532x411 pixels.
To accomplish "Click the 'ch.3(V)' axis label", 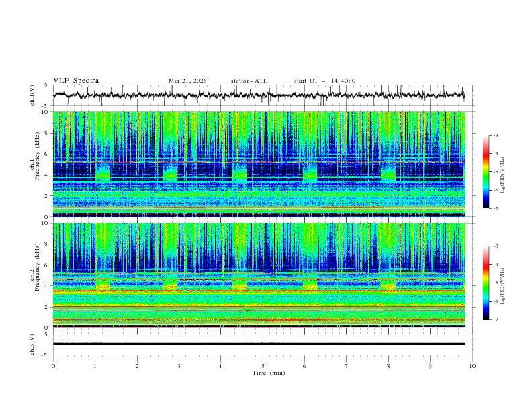I will coord(32,345).
